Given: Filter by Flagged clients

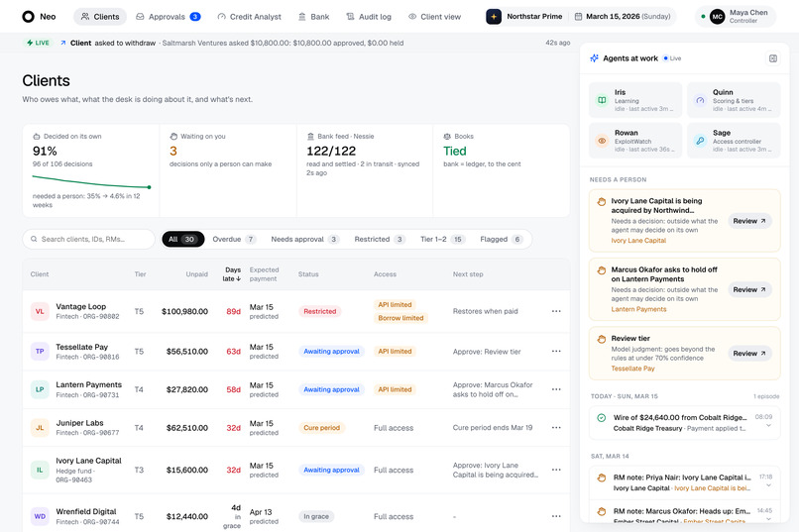Looking at the screenshot, I should pyautogui.click(x=501, y=239).
